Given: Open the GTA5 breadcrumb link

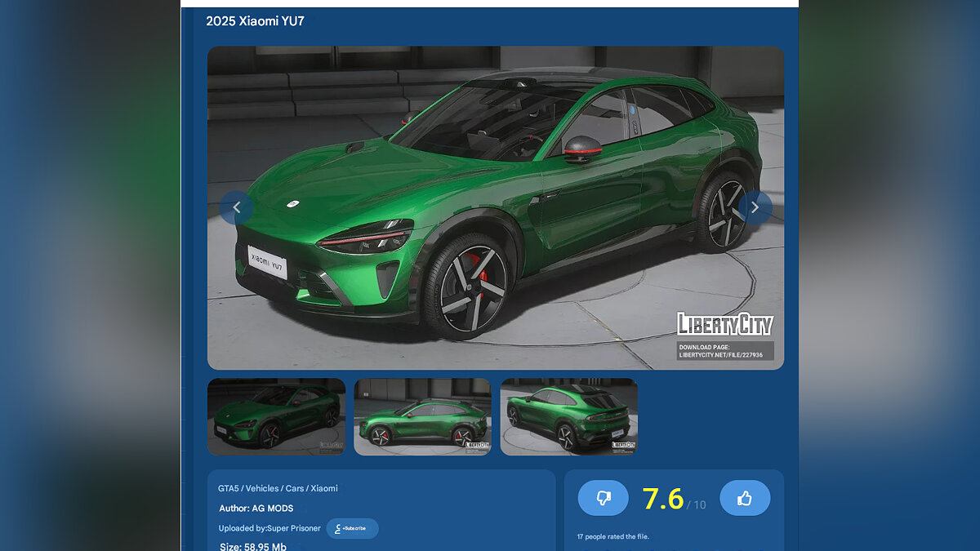Looking at the screenshot, I should pos(228,488).
